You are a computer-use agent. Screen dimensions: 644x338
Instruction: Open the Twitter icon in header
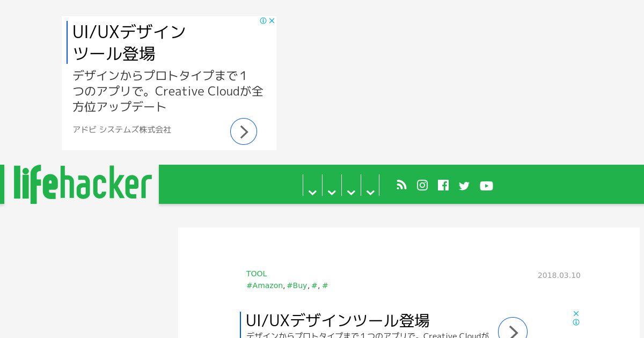click(x=464, y=186)
